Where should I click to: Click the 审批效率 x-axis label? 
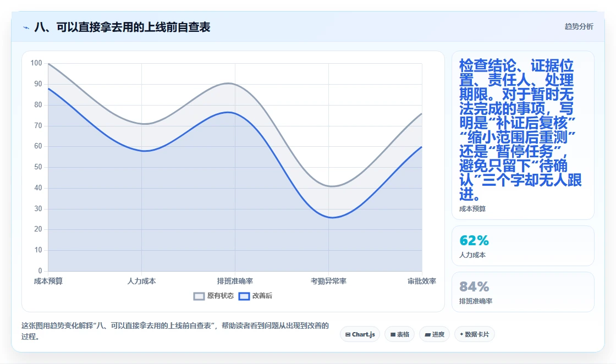coord(421,281)
